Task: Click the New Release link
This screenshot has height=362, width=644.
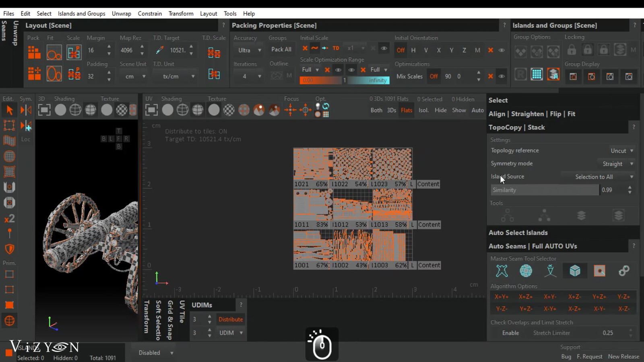Action: tap(623, 356)
